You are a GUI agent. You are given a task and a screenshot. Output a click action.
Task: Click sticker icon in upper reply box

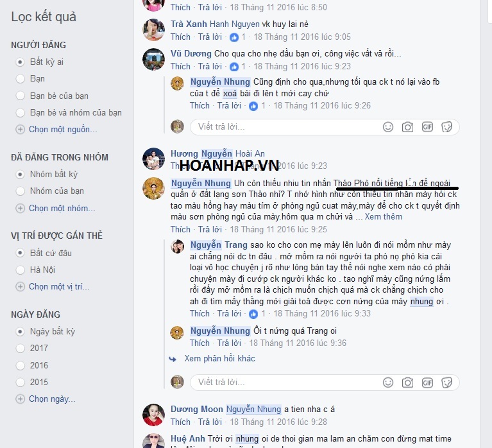(x=446, y=127)
